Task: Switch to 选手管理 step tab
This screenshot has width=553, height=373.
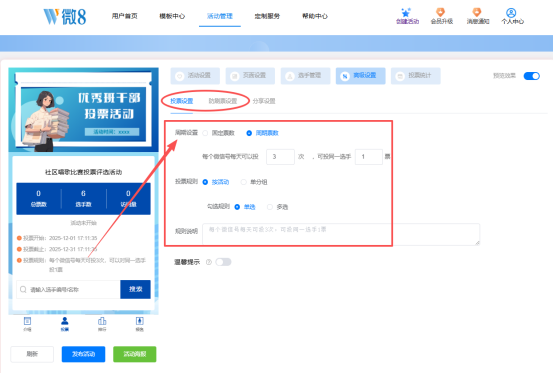Action: click(x=305, y=76)
